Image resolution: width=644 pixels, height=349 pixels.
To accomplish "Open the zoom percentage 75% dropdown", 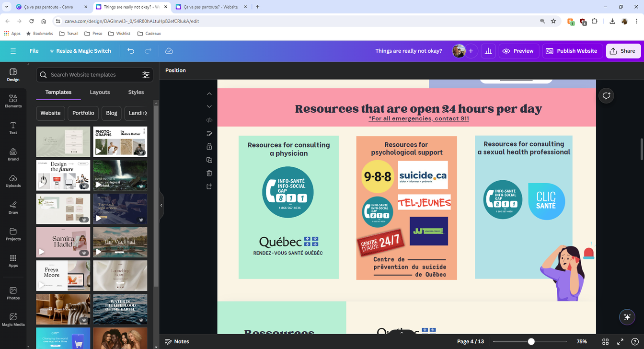I will tap(582, 341).
